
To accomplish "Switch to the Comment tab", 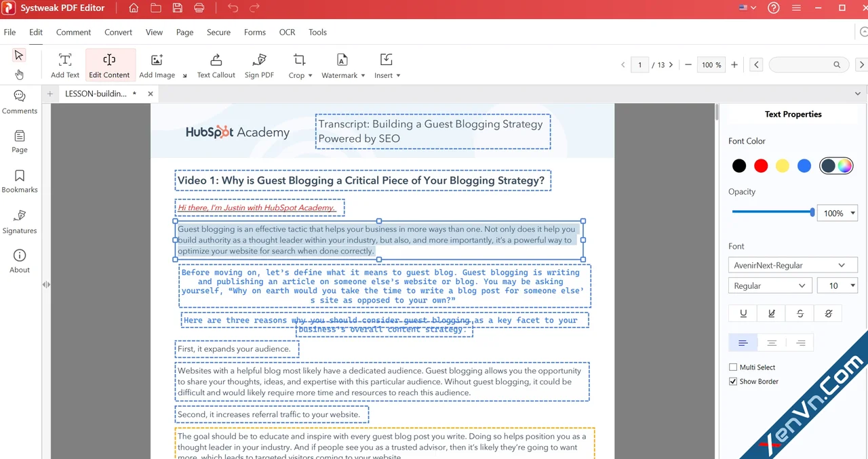I will (73, 32).
